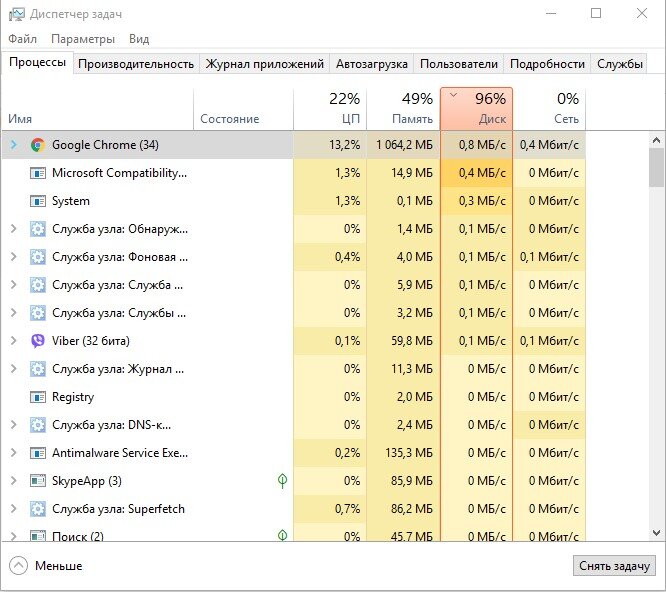Switch to the Автозагрузка tab
Viewport: 666px width, 592px height.
(x=372, y=64)
